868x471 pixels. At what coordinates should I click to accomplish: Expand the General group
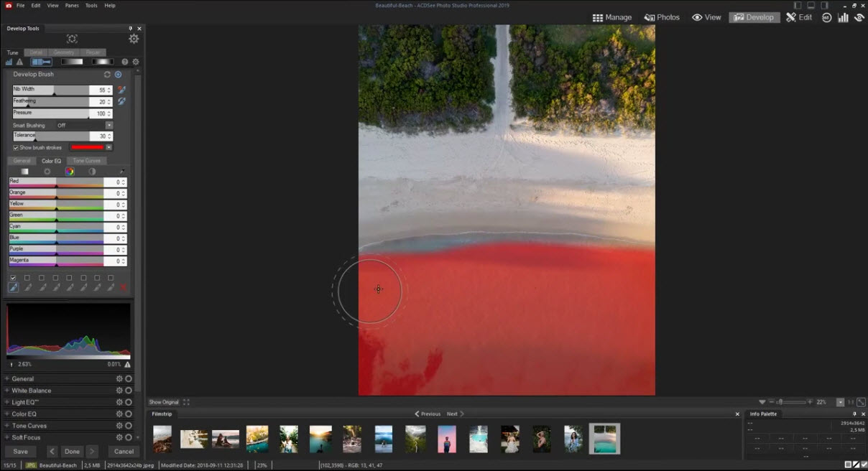click(7, 379)
